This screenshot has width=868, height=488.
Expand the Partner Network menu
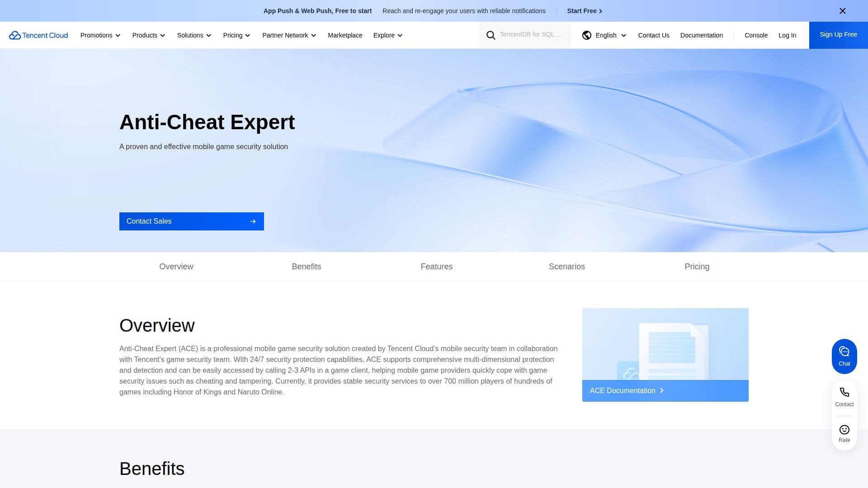click(x=289, y=35)
